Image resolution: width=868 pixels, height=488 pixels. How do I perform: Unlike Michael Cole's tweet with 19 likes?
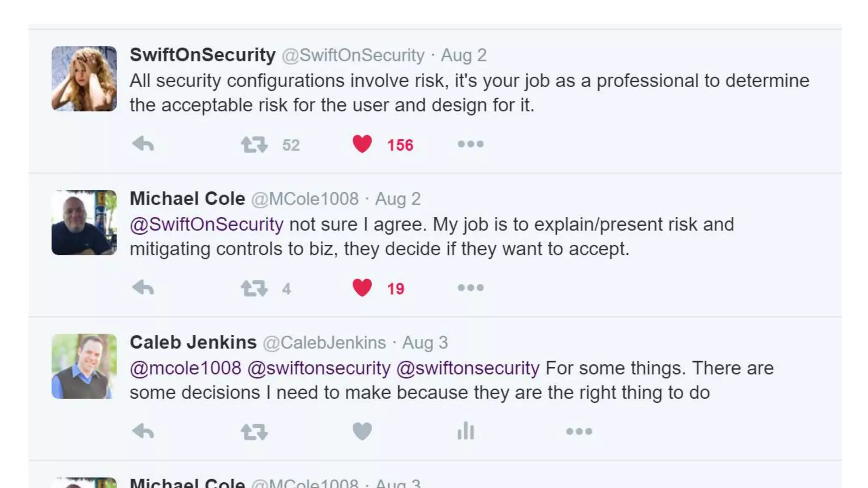click(362, 288)
